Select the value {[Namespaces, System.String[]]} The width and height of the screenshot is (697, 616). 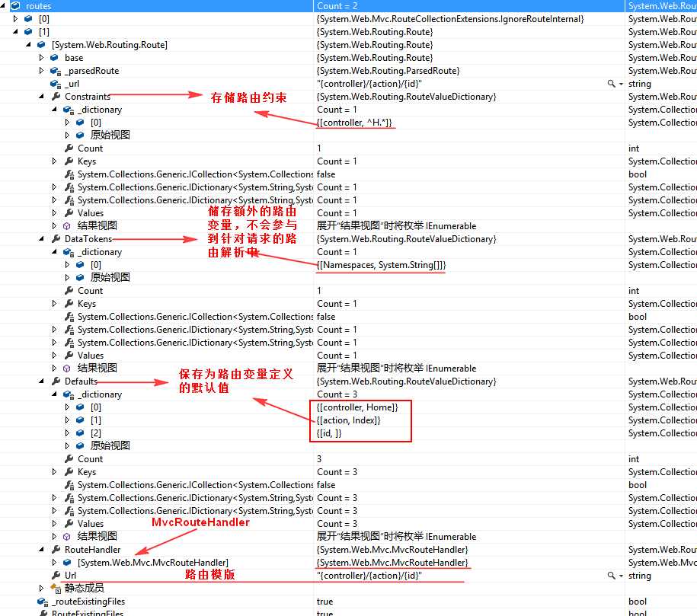tap(381, 265)
